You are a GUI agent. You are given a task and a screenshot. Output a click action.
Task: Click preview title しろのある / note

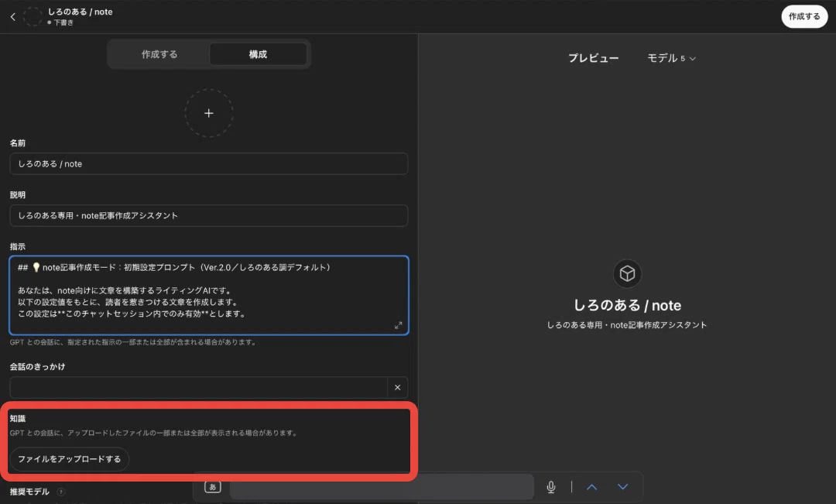(x=627, y=306)
